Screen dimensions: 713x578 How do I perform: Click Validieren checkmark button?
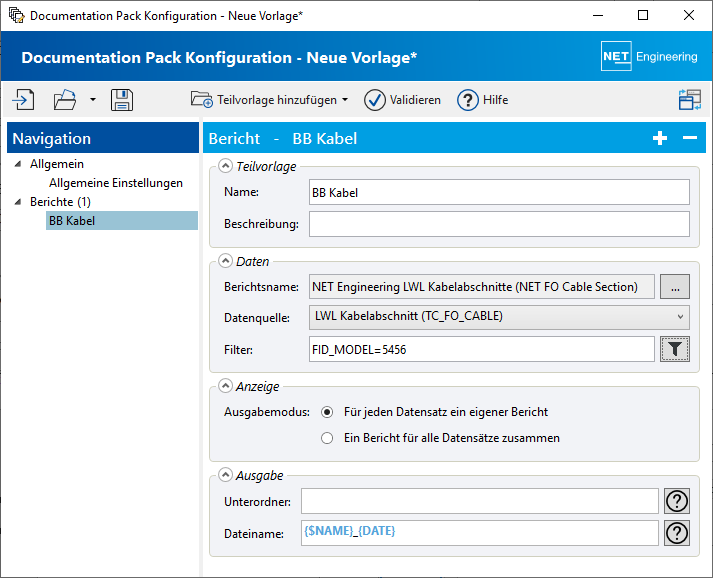402,100
